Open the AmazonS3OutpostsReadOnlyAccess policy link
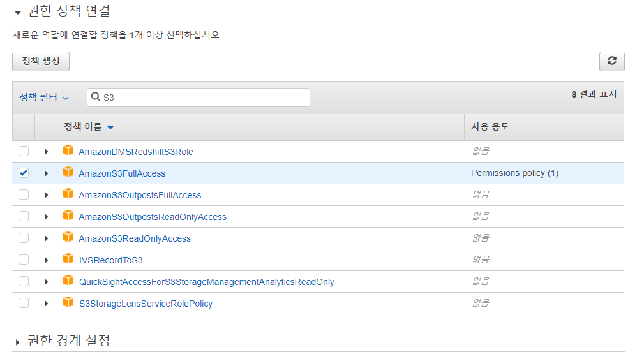Image resolution: width=644 pixels, height=359 pixels. click(x=153, y=217)
